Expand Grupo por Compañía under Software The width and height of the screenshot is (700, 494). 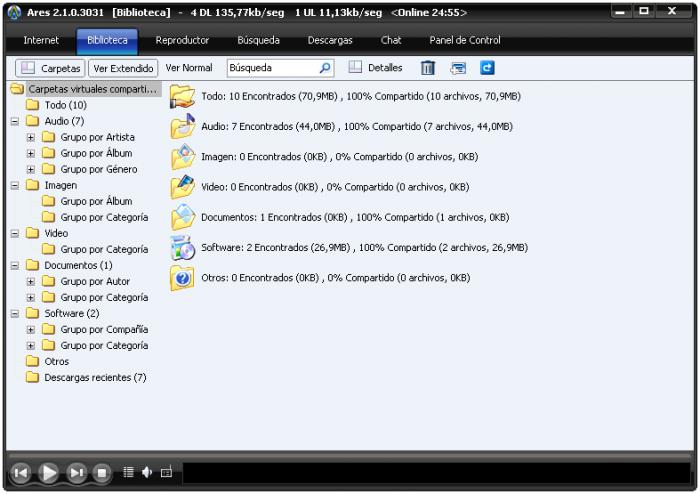click(30, 330)
